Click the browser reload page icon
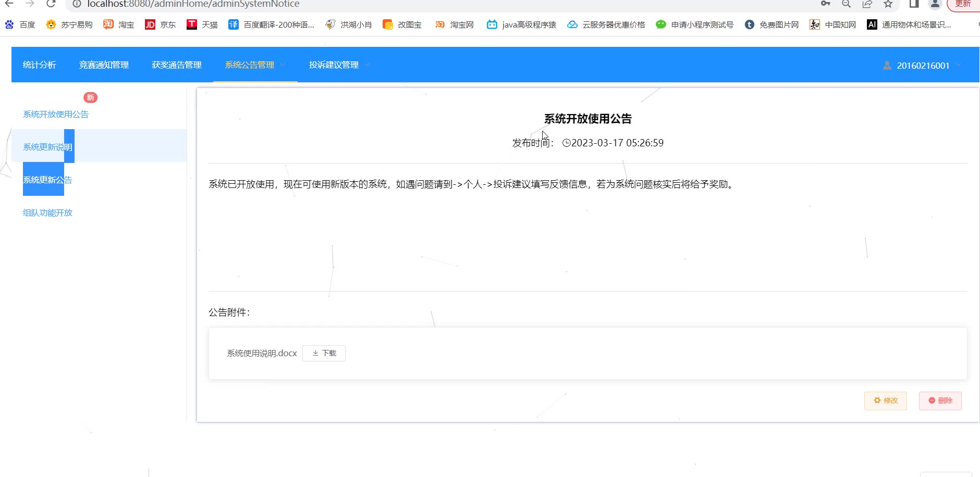Screen dimensions: 980x477 coord(51,4)
